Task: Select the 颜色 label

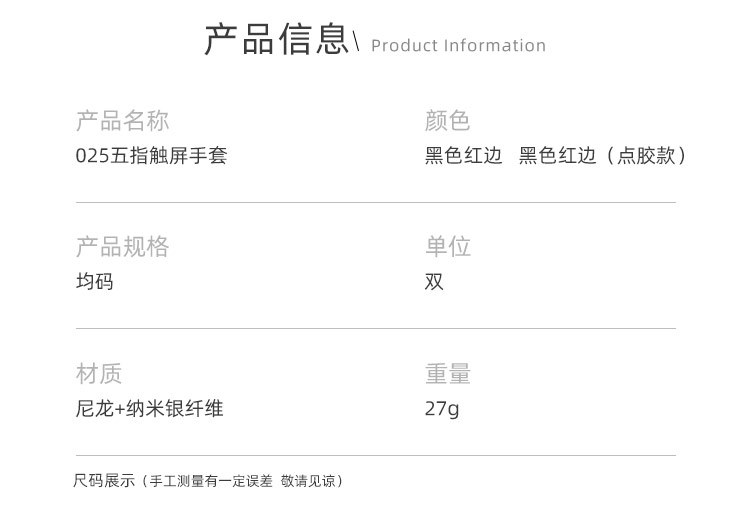Action: pyautogui.click(x=447, y=121)
